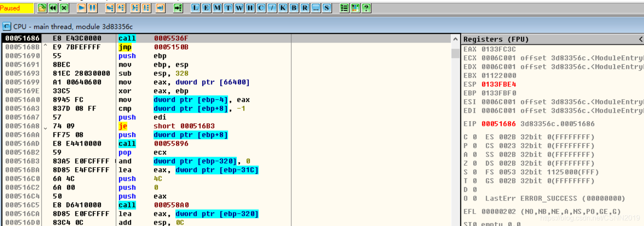
Task: Select jmp 0005150B instruction row
Action: point(226,47)
